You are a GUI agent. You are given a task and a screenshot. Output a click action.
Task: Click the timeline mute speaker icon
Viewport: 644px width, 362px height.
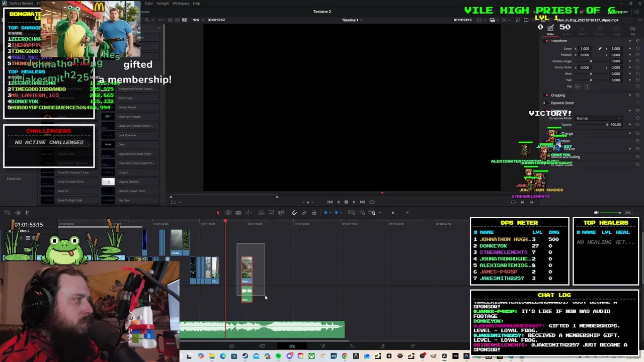[x=596, y=213]
